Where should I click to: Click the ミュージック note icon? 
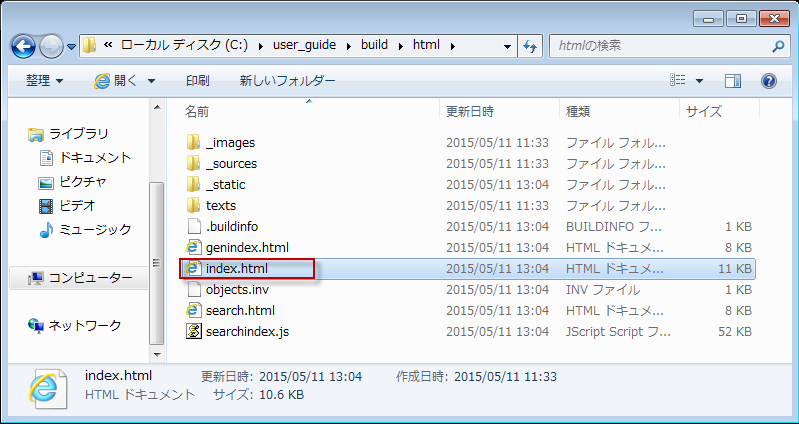point(46,230)
